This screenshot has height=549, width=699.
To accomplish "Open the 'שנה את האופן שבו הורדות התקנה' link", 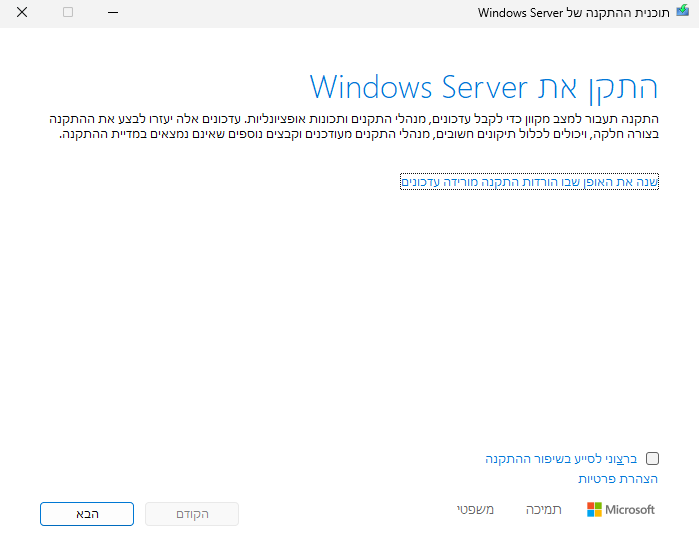I will click(x=529, y=182).
